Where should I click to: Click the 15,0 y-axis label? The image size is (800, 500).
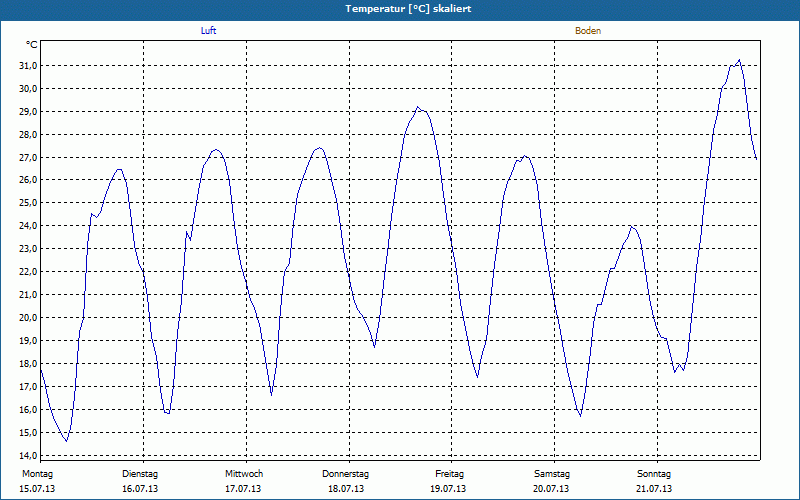(28, 432)
